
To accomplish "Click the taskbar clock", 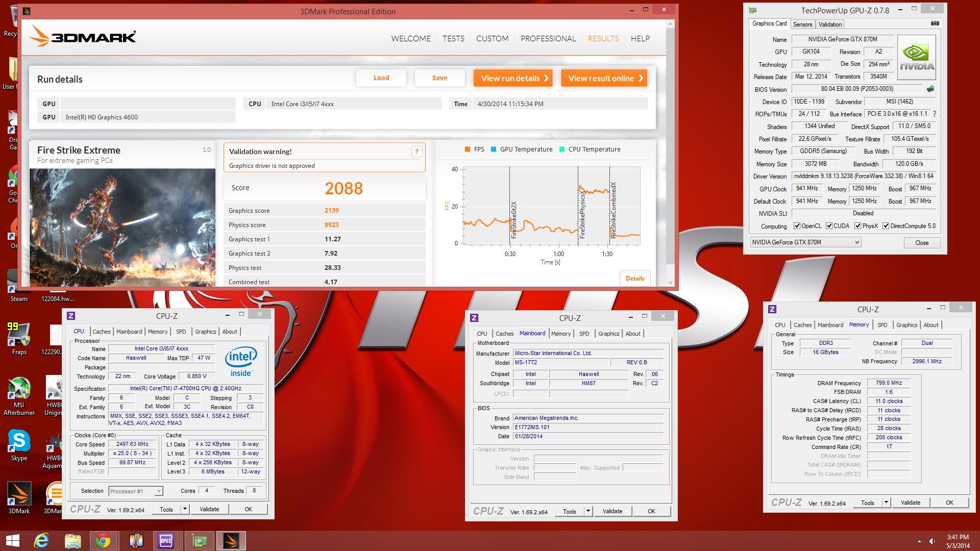I will pyautogui.click(x=958, y=541).
